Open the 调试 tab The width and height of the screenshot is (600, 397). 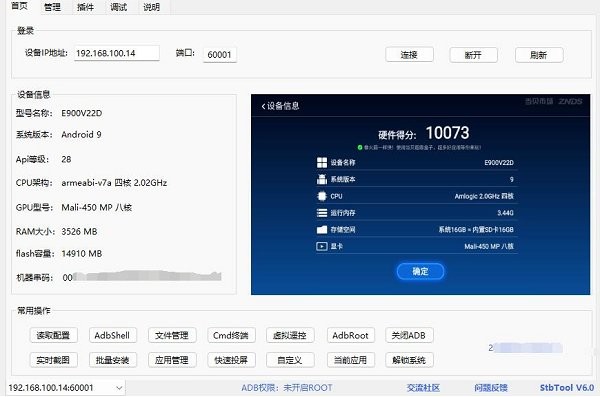[x=118, y=7]
